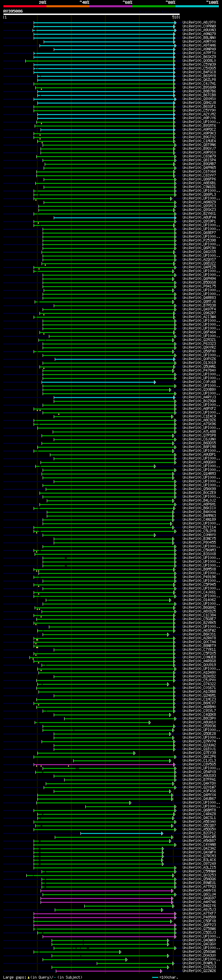Select the UniRef100_C1MUE4 label
Screen dimensions: 222x980
[199, 141]
